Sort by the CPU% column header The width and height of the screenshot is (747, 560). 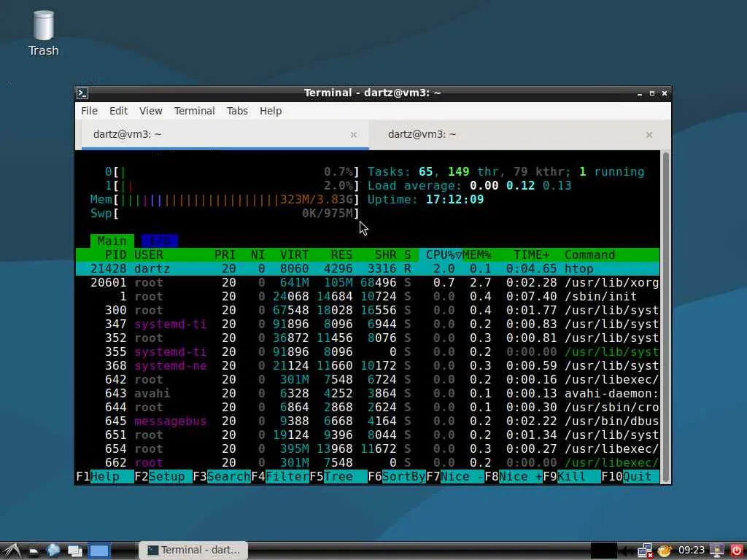(440, 254)
